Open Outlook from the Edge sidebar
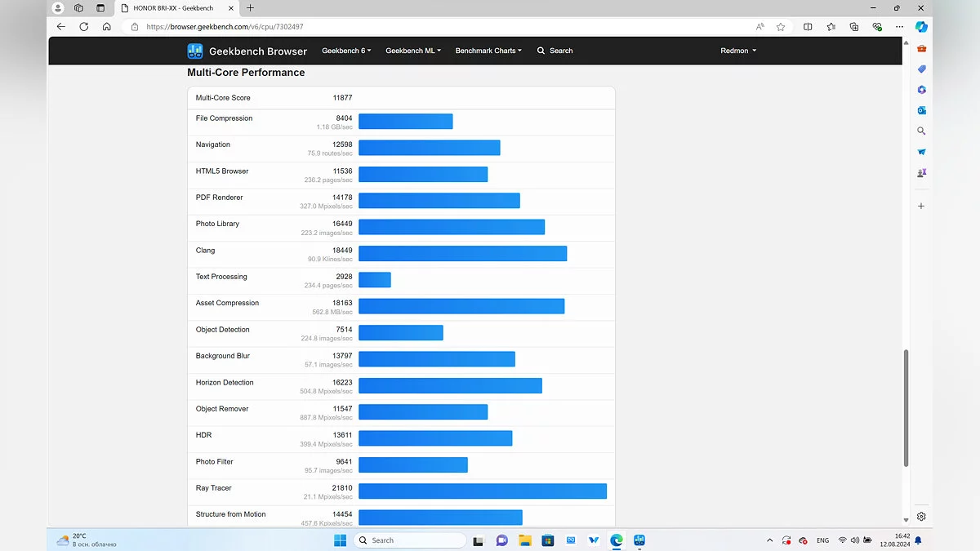The image size is (980, 551). pyautogui.click(x=921, y=110)
